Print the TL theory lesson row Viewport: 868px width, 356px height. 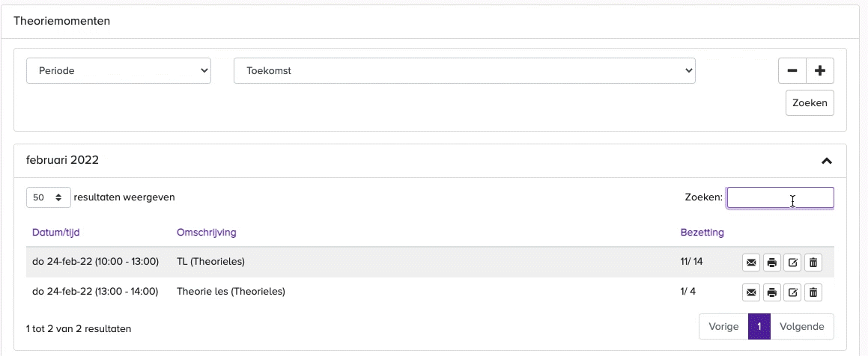pyautogui.click(x=772, y=263)
